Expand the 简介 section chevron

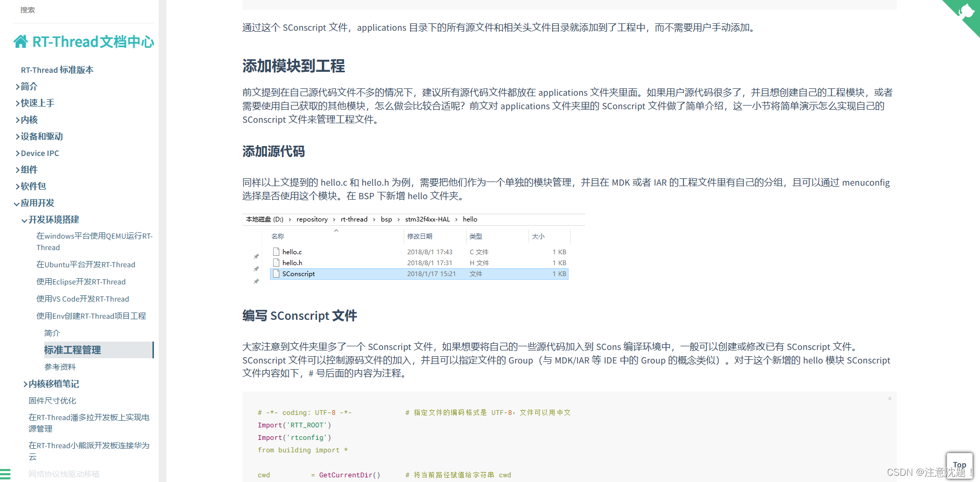click(18, 87)
